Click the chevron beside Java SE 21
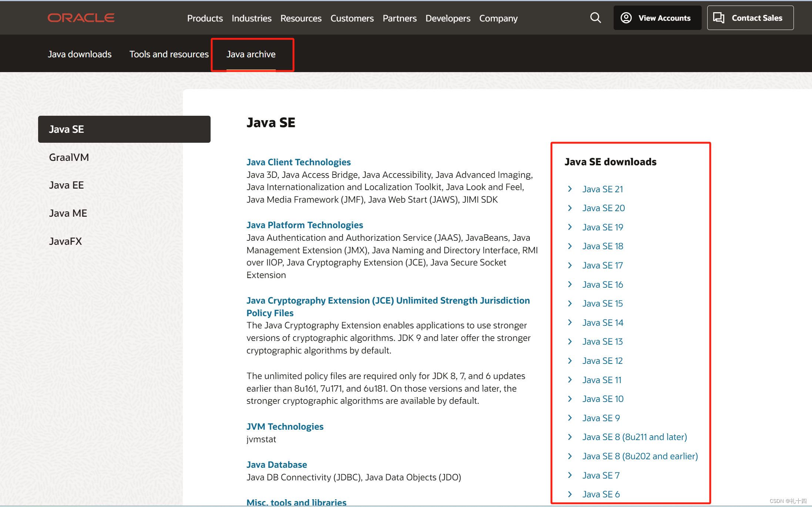Image resolution: width=812 pixels, height=507 pixels. pyautogui.click(x=570, y=189)
